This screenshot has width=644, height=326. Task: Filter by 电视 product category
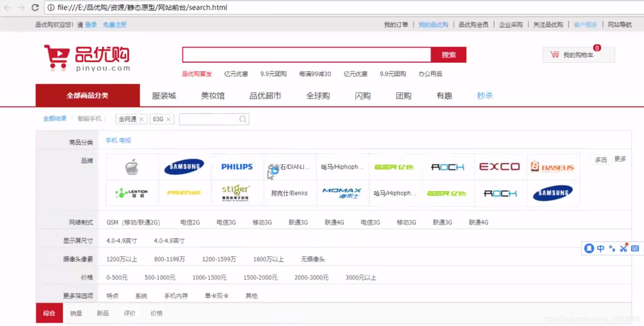click(x=125, y=140)
